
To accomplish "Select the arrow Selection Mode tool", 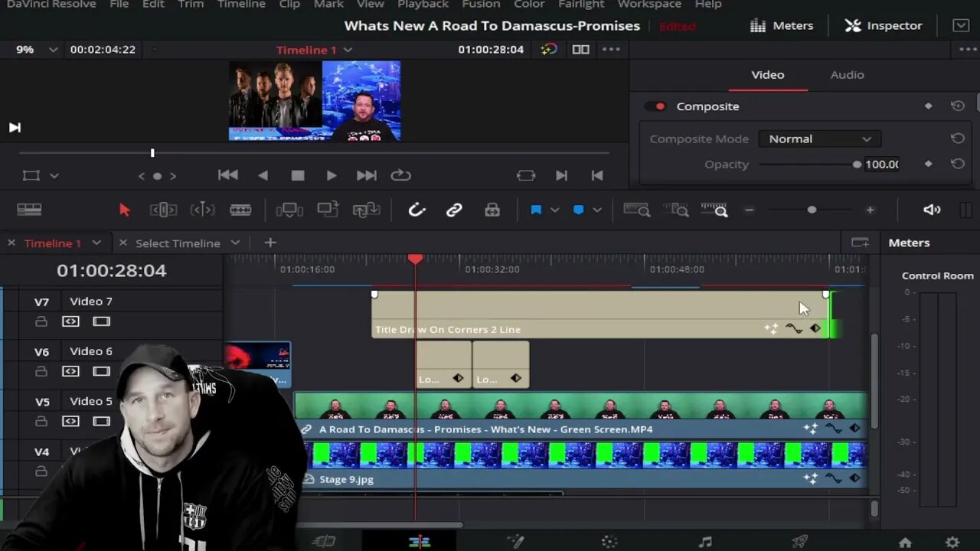I will 125,210.
